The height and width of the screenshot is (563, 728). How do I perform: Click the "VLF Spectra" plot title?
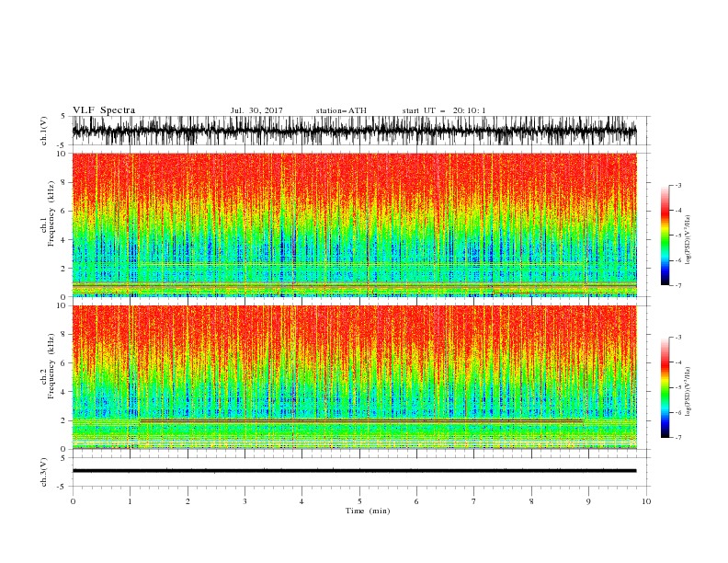tap(104, 110)
